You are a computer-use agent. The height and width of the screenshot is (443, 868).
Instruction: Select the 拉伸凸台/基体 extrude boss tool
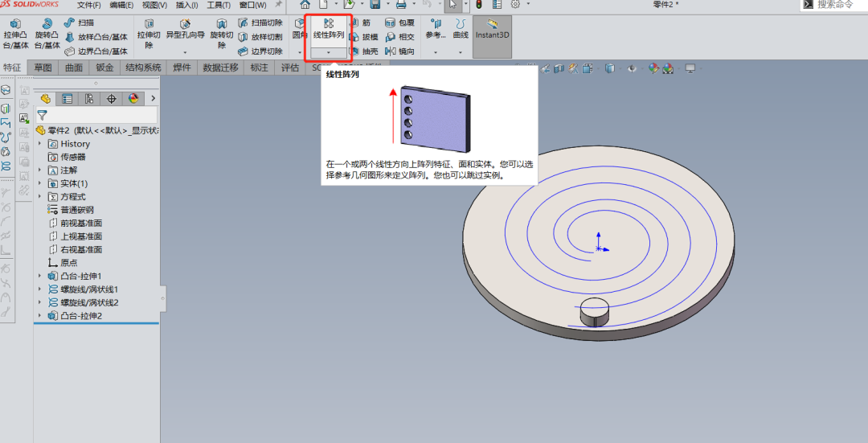click(15, 34)
